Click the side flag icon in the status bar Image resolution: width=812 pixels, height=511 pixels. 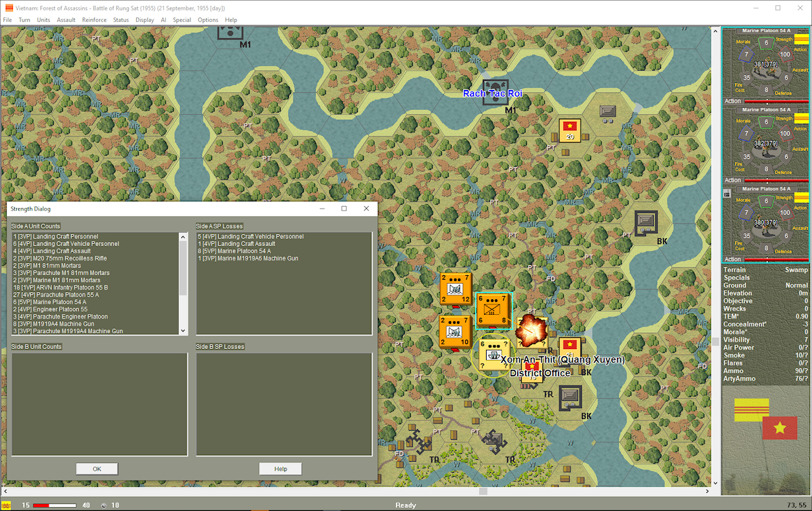7,505
